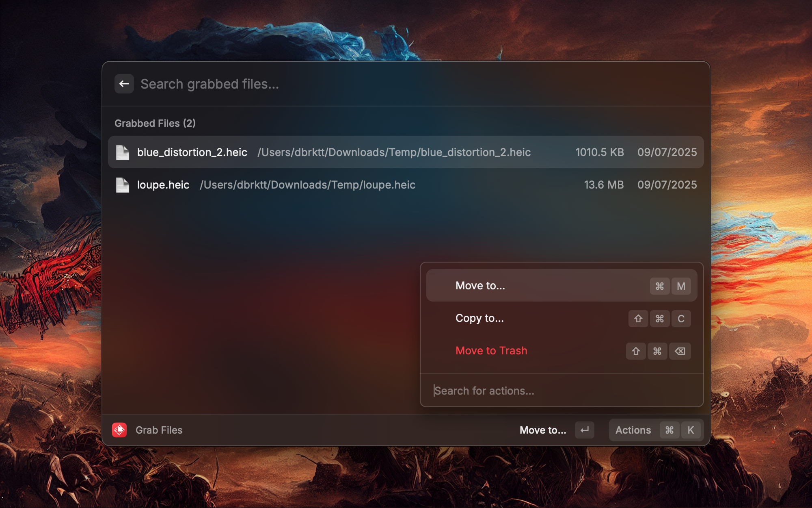Select the loupe.heic file path
Screen dimensions: 812x508
coord(307,185)
